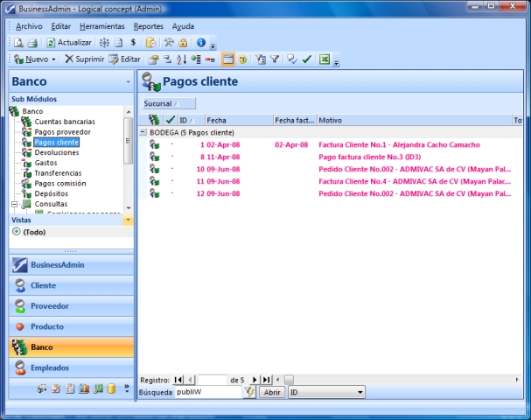Viewport: 531px width, 420px height.
Task: Click the padlock security icon
Action: (x=183, y=42)
